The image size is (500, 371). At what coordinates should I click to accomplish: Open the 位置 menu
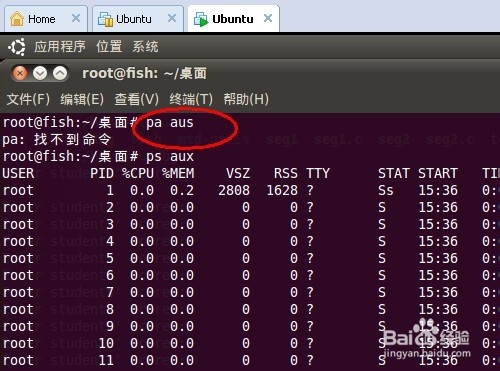(109, 46)
